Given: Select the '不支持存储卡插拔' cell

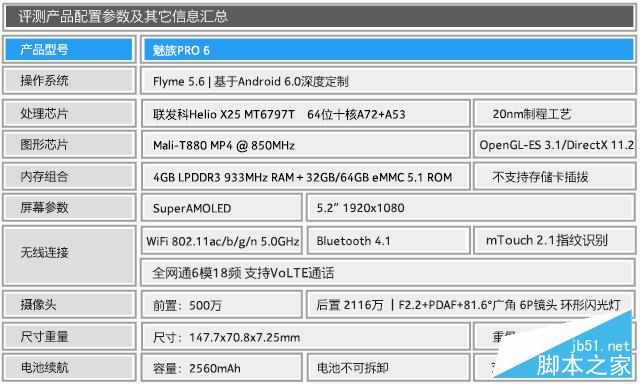Looking at the screenshot, I should tap(555, 177).
